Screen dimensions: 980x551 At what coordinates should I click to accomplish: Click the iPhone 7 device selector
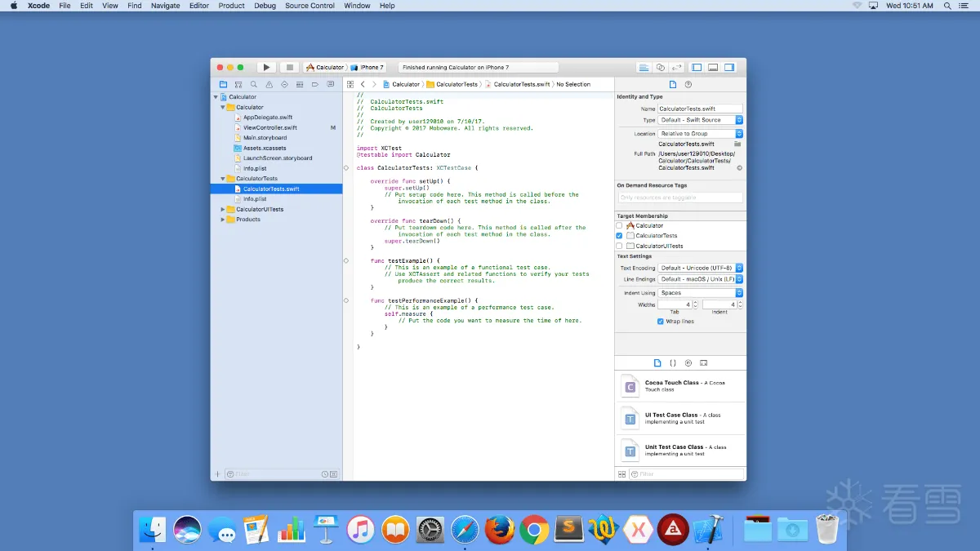coord(371,68)
